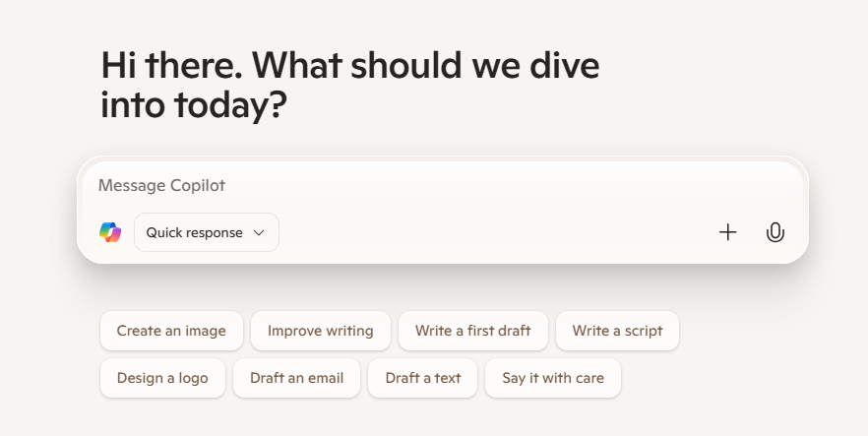Click the word "image" in the Create an image chip
868x436 pixels.
tap(206, 332)
